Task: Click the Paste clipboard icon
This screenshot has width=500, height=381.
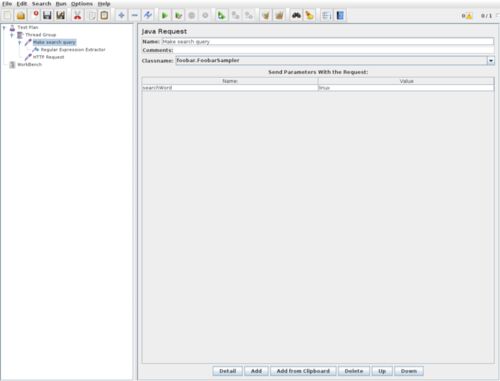Action: 104,15
